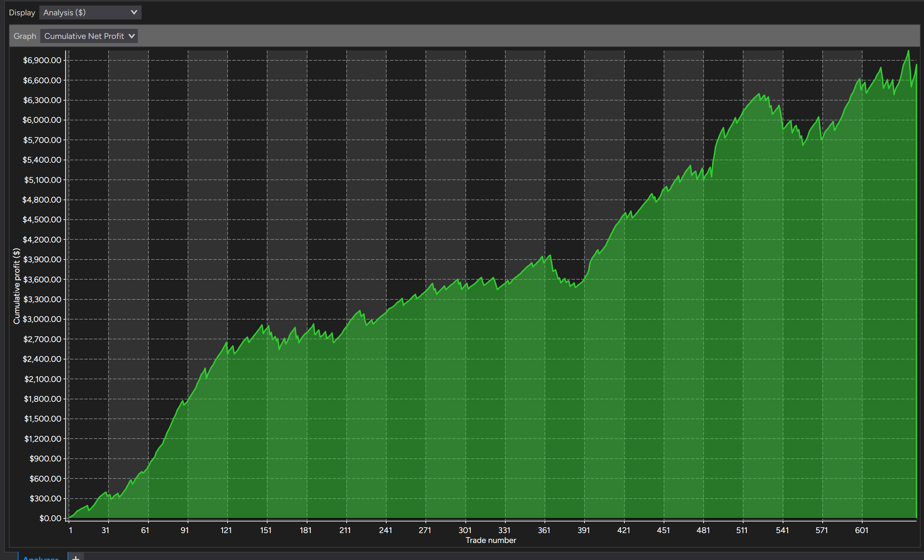Image resolution: width=924 pixels, height=560 pixels.
Task: Click trade number 91 on x-axis
Action: coord(185,530)
